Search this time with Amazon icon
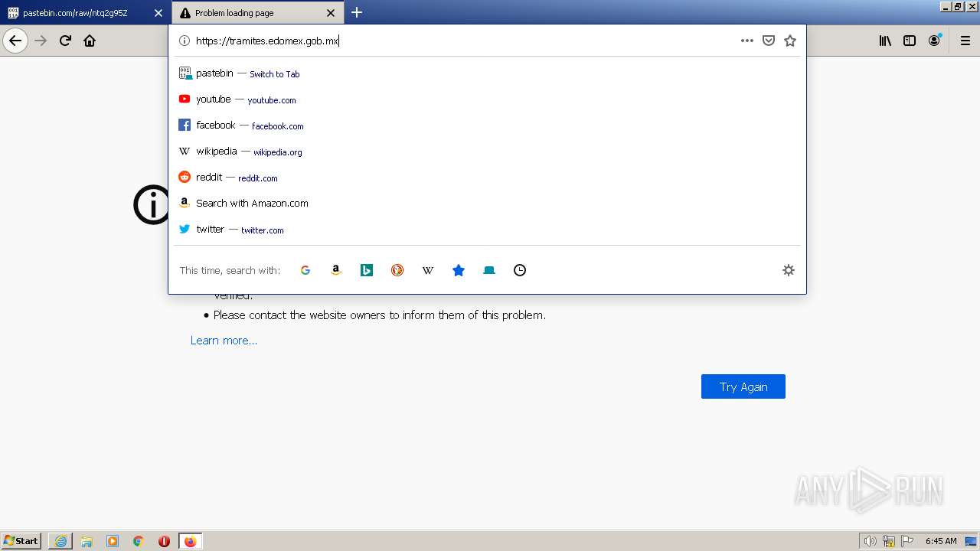 336,270
